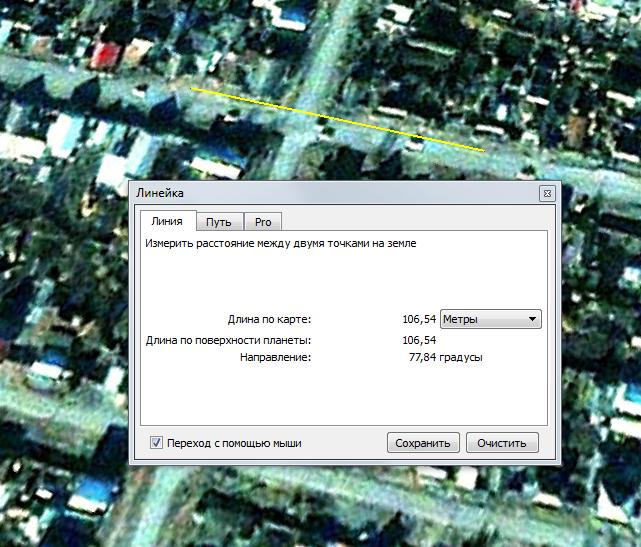Screen dimensions: 641x547
Task: Click the right end of the yellow ruler line
Action: click(485, 151)
